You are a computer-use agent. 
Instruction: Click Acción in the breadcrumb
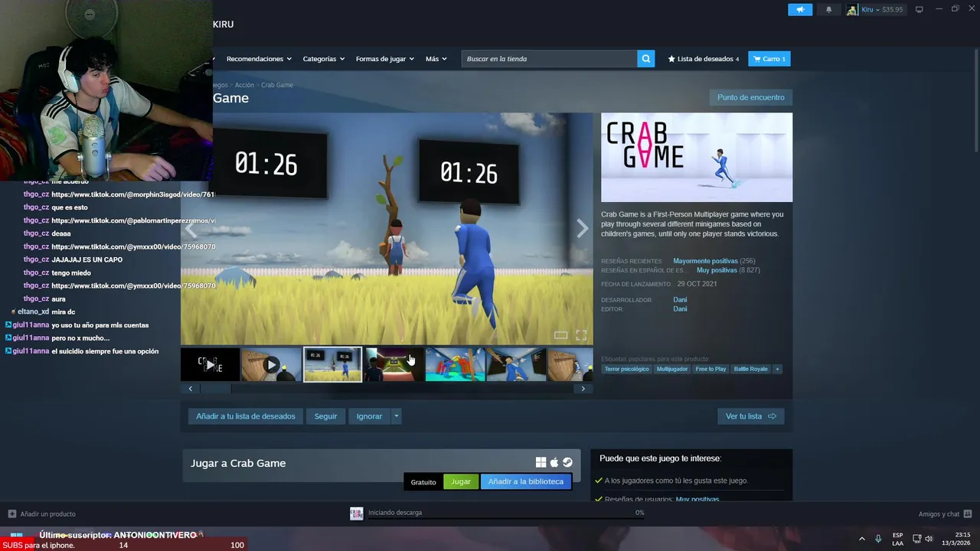[x=244, y=85]
